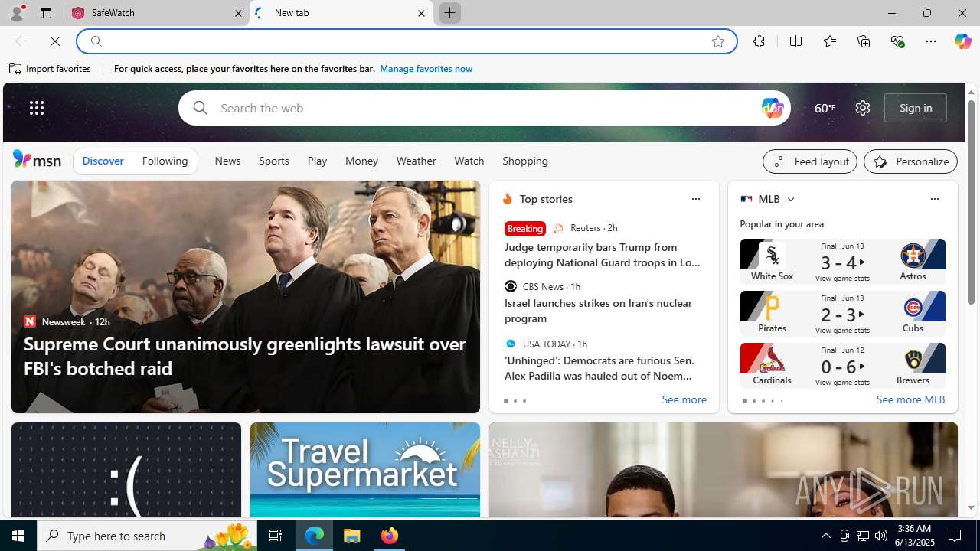This screenshot has width=980, height=551.
Task: Open Windows notification center
Action: click(x=955, y=536)
